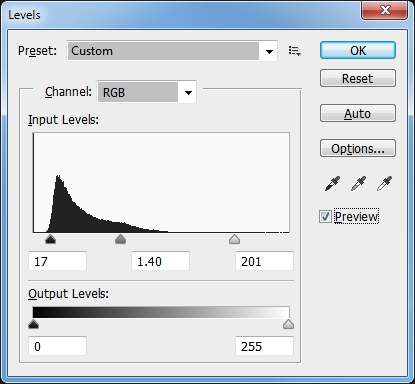The image size is (415, 384).
Task: Expand the Preset dropdown arrow
Action: pyautogui.click(x=269, y=51)
